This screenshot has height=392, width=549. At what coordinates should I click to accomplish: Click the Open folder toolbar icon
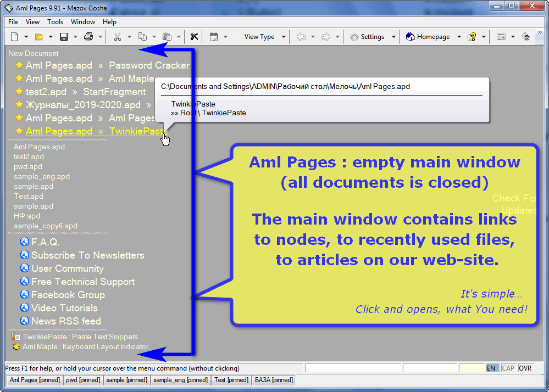pyautogui.click(x=39, y=37)
